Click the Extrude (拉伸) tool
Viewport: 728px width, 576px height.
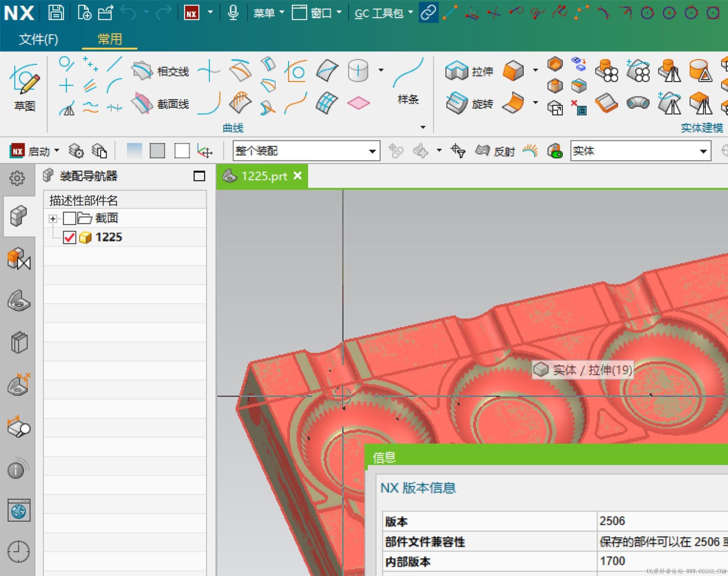pos(469,71)
